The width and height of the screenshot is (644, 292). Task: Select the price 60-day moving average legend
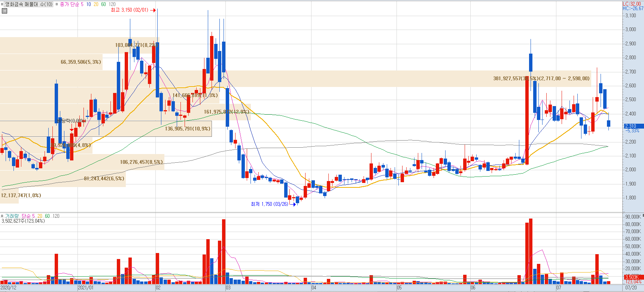click(104, 4)
